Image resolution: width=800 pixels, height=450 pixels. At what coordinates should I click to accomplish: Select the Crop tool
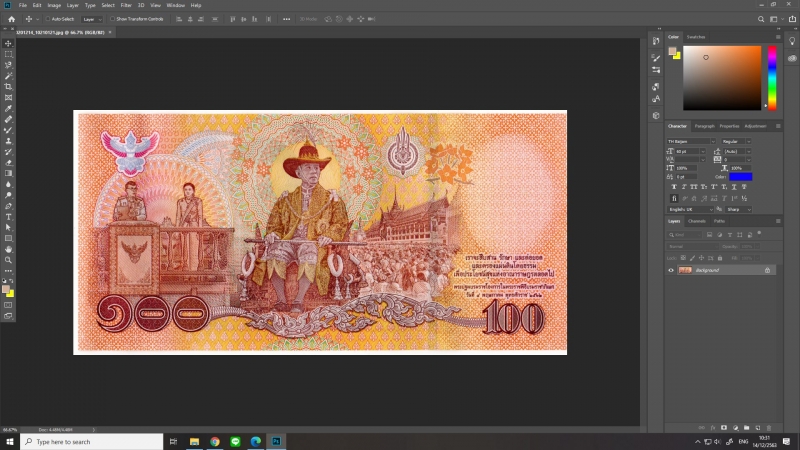click(8, 87)
